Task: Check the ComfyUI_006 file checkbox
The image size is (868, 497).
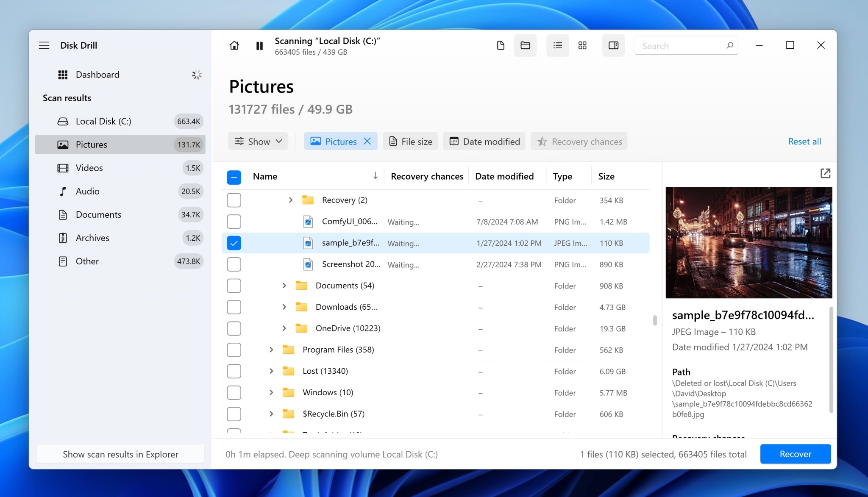Action: (x=234, y=222)
